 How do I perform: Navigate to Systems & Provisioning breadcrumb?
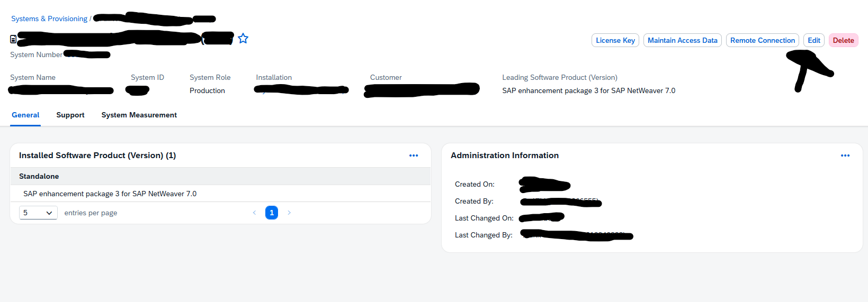tap(49, 19)
